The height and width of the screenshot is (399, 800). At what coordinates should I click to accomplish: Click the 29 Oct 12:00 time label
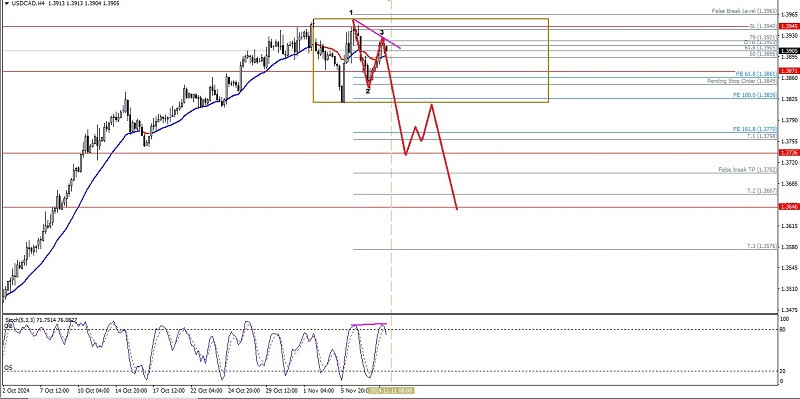point(282,390)
